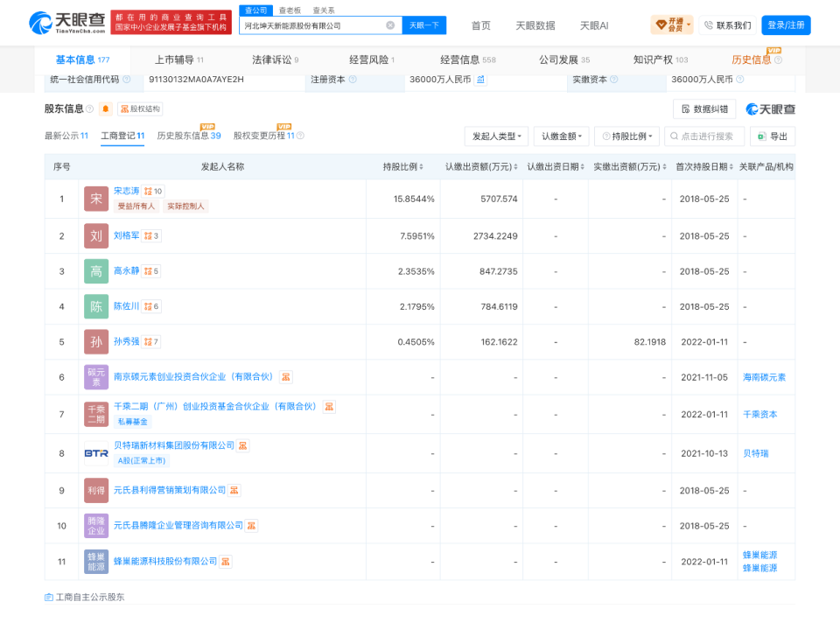840x623 pixels.
Task: Expand the 发起人类型 filter dropdown
Action: tap(497, 136)
